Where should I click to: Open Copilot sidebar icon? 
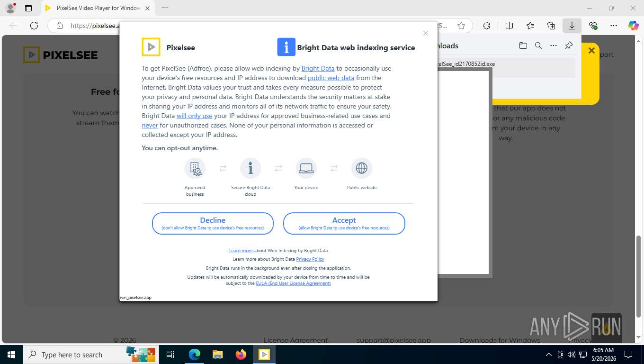click(634, 26)
